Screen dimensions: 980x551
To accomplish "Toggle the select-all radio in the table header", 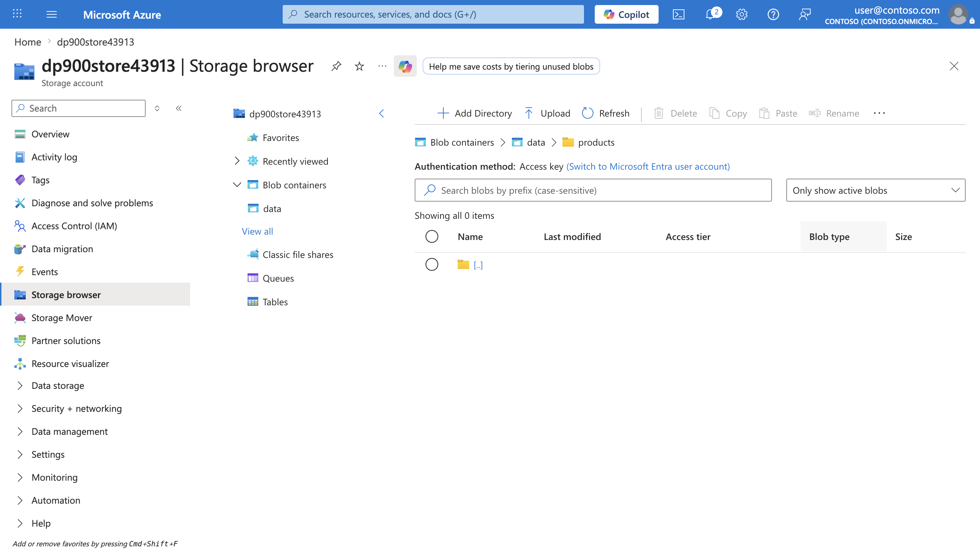I will coord(432,237).
